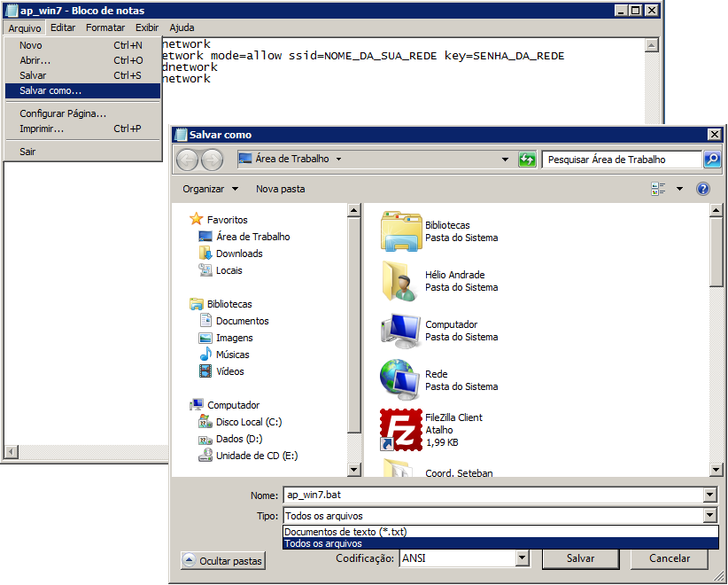The image size is (728, 585).
Task: Select Downloads in Favoritos tree
Action: 239,253
